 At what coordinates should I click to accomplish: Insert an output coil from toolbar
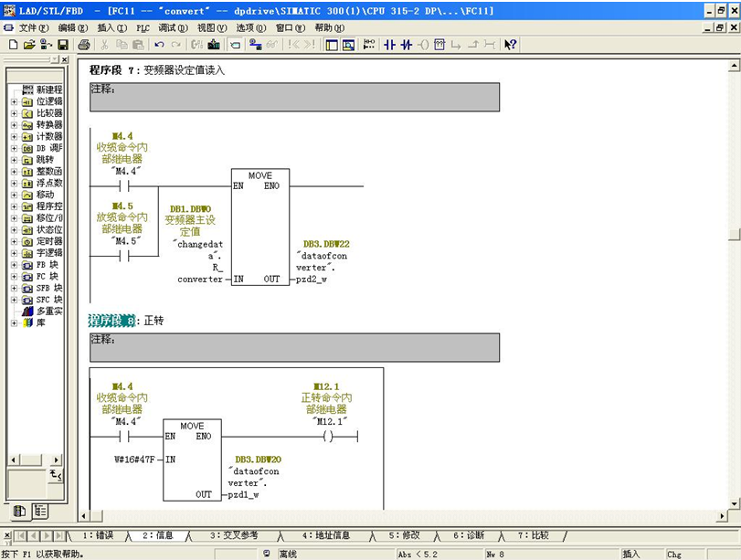pyautogui.click(x=423, y=45)
